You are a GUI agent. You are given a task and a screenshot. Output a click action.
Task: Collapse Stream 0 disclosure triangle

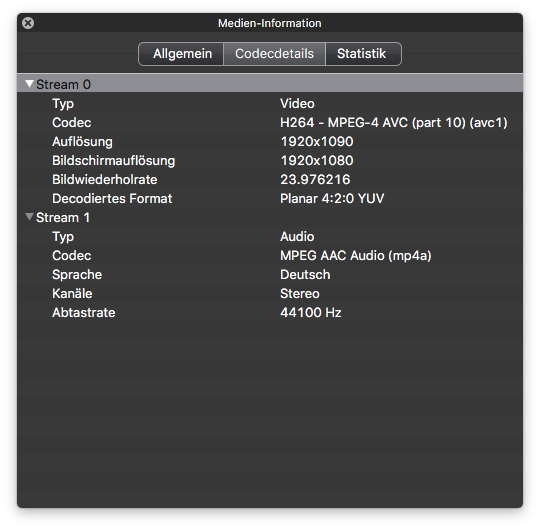(29, 84)
